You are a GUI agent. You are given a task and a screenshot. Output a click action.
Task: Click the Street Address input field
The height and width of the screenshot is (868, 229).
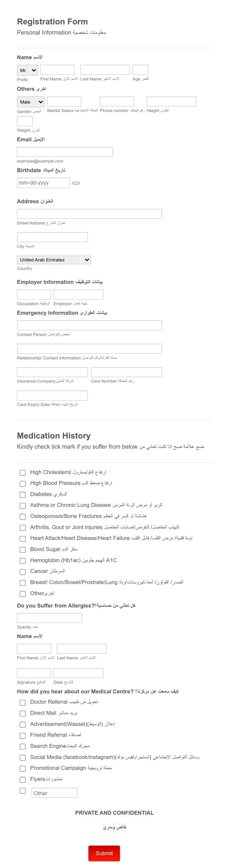coord(89,213)
